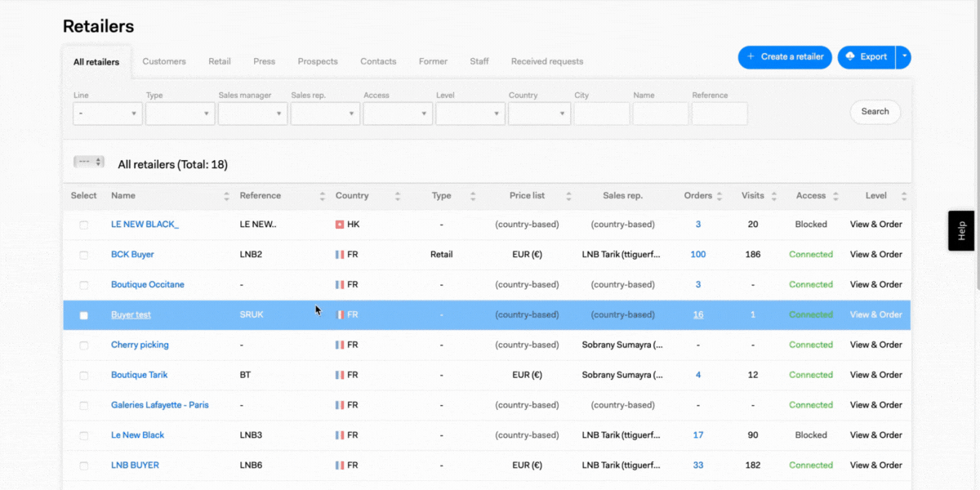Open the Level filter dropdown
This screenshot has width=980, height=490.
[x=470, y=114]
